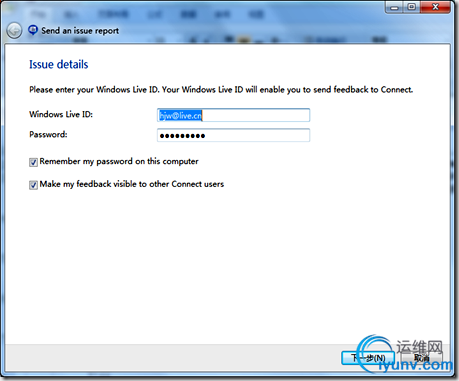This screenshot has height=381, width=459.
Task: Focus the Windows Live ID field
Action: [x=233, y=115]
